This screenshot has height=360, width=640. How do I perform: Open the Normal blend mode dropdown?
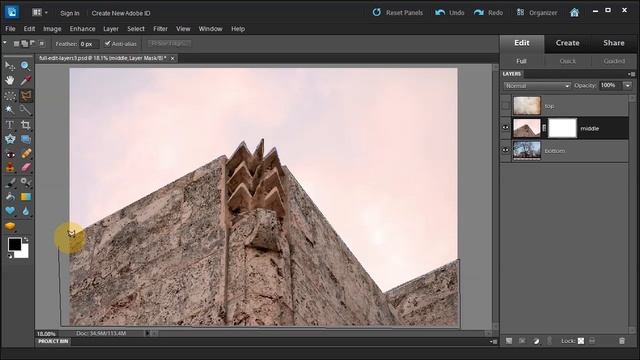(537, 86)
